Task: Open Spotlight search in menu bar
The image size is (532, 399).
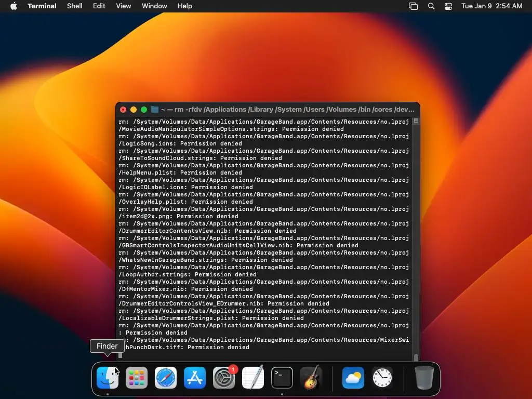Action: pyautogui.click(x=431, y=6)
